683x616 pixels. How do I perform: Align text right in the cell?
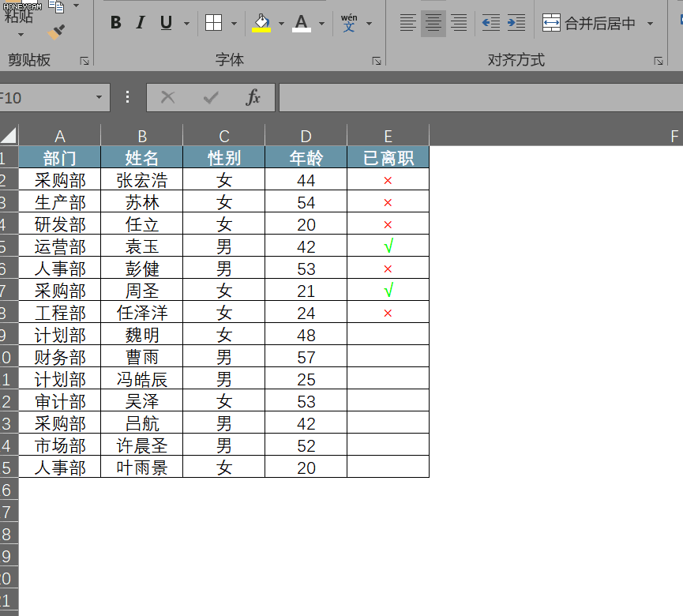(458, 23)
